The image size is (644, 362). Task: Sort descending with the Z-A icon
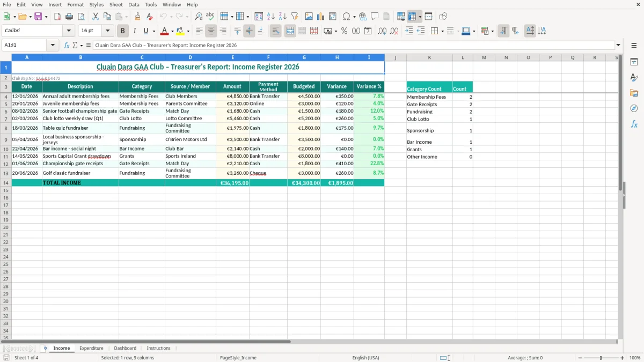tap(283, 17)
